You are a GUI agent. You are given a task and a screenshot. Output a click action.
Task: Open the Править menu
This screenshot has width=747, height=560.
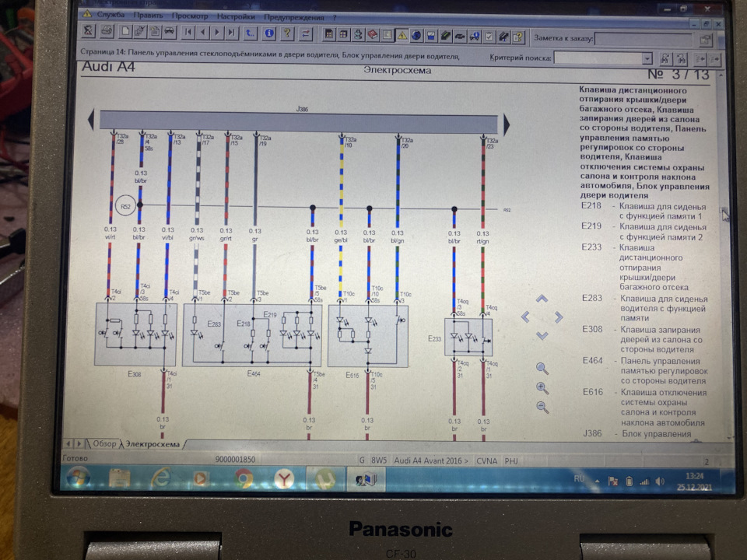[148, 16]
